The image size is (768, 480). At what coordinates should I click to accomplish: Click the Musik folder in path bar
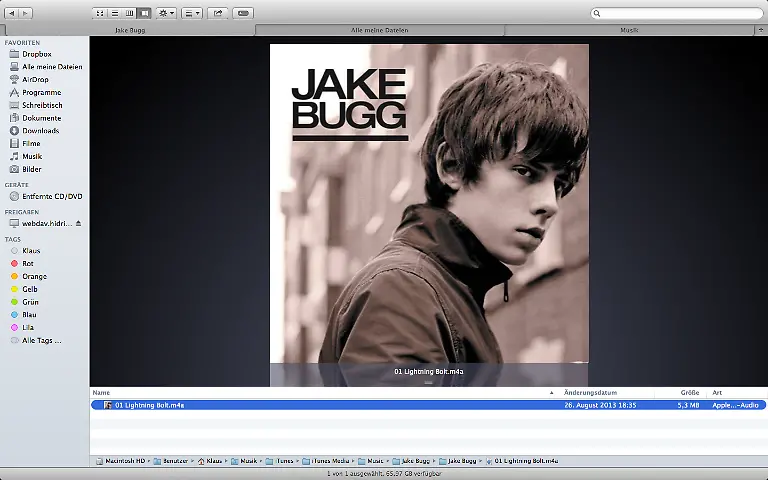pyautogui.click(x=244, y=461)
